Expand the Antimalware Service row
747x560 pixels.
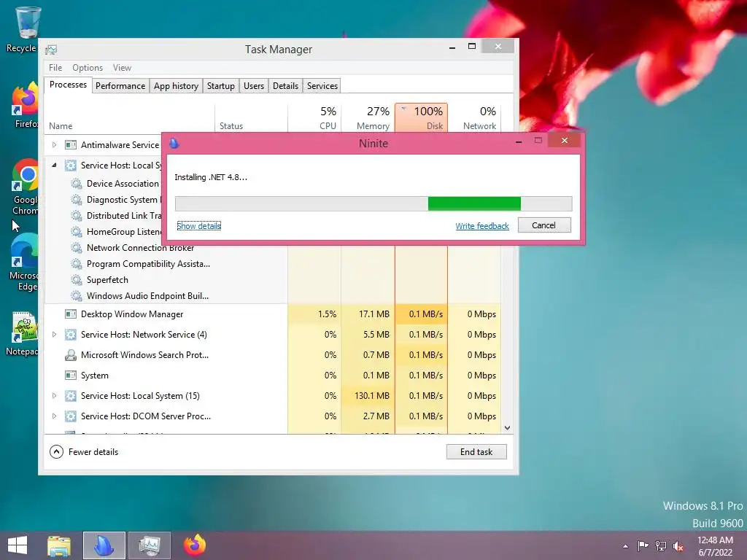(x=54, y=145)
